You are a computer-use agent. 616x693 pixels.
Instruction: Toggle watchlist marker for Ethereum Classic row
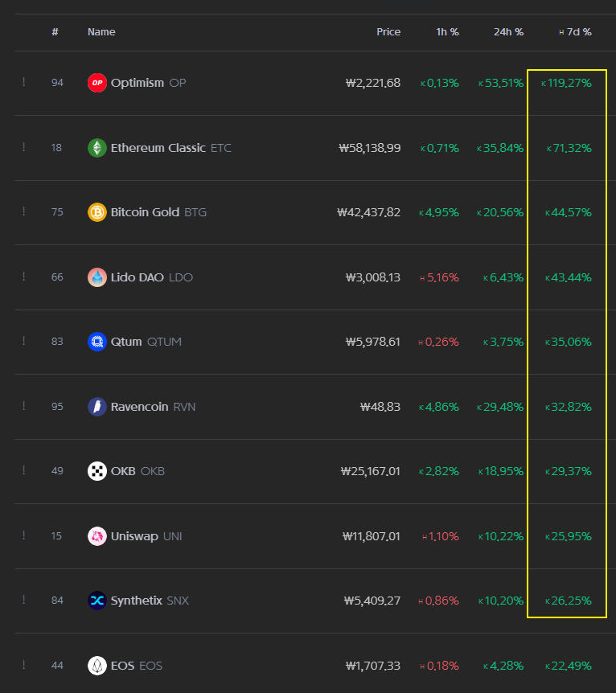[24, 147]
